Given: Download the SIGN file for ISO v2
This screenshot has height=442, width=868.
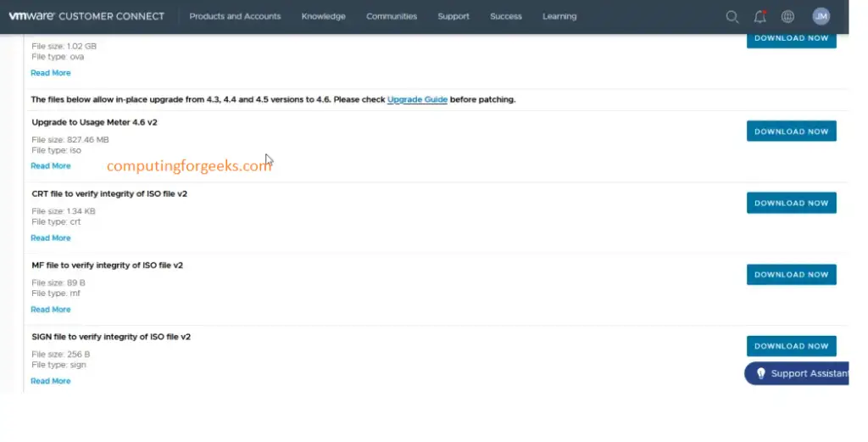Looking at the screenshot, I should [791, 345].
